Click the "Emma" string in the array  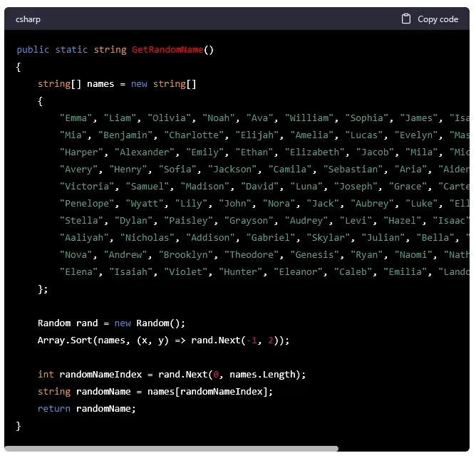[x=76, y=118]
